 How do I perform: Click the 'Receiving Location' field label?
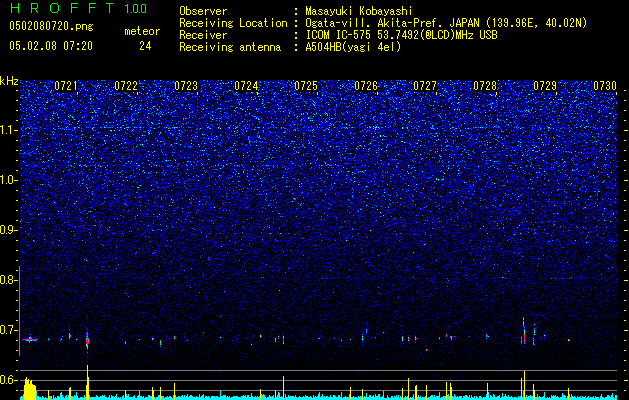[x=233, y=23]
